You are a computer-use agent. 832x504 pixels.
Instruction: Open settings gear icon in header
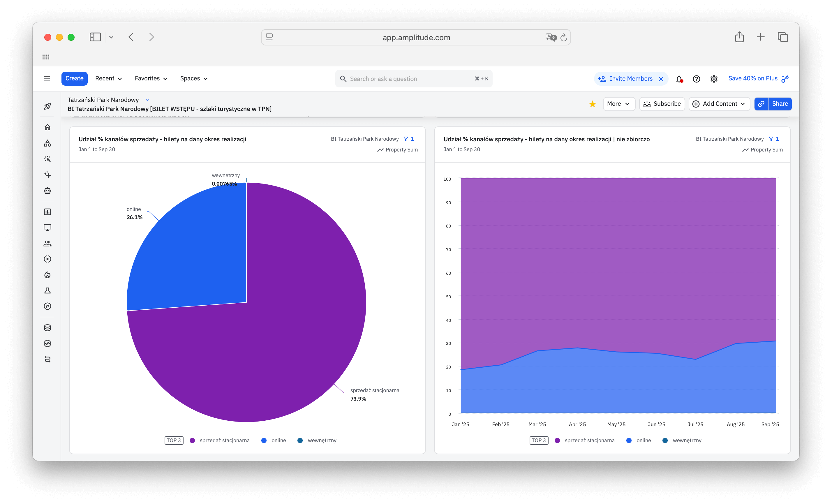point(713,79)
